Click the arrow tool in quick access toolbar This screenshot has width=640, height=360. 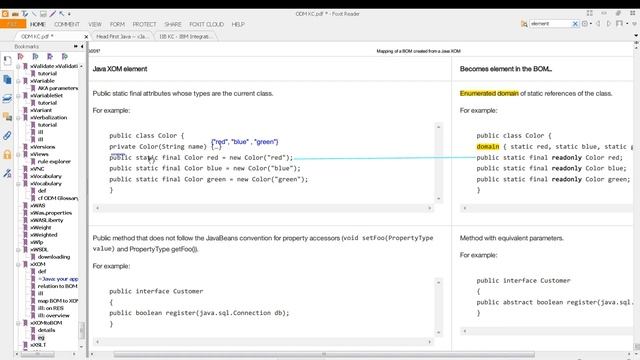point(62,14)
